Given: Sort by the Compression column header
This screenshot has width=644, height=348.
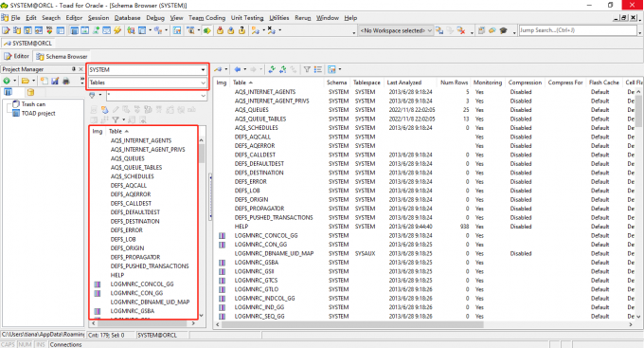Looking at the screenshot, I should point(525,82).
